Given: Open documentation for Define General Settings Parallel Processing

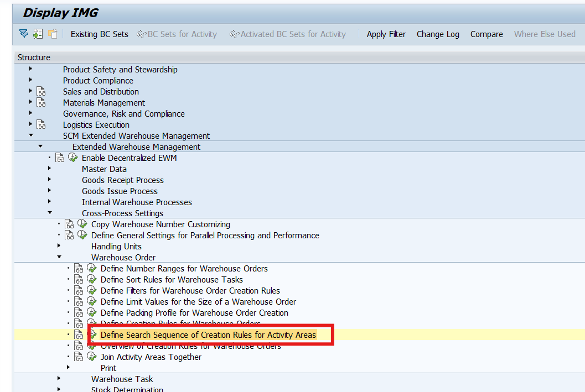Looking at the screenshot, I should (69, 236).
